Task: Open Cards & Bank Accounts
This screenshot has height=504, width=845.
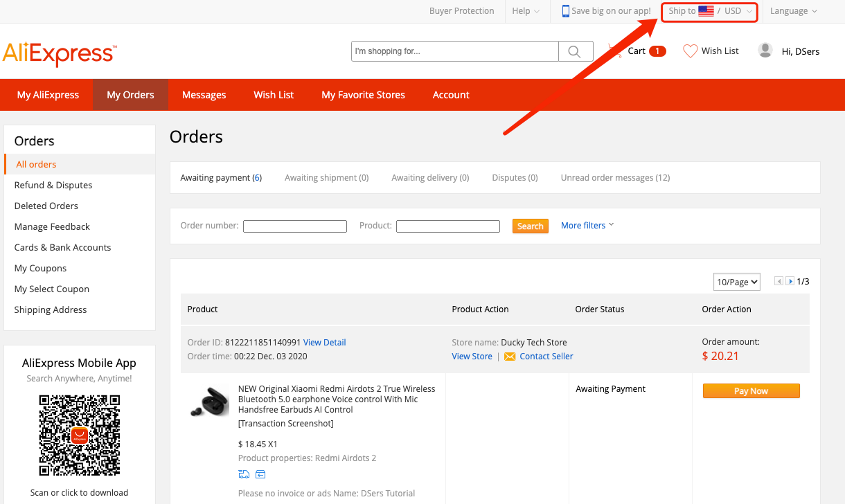Action: 62,247
